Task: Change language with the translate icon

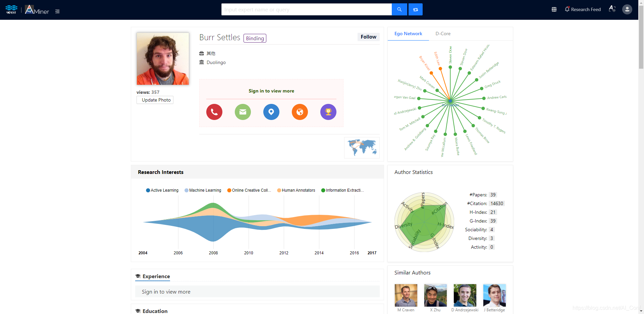Action: coord(612,9)
